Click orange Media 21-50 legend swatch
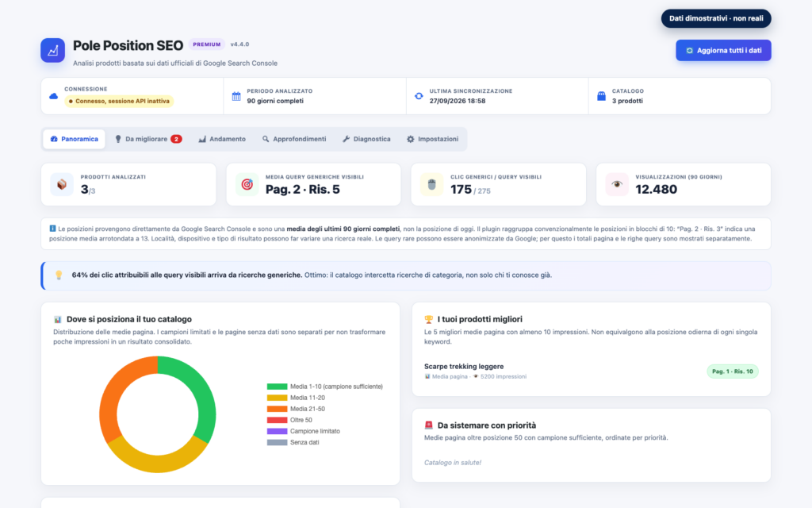This screenshot has height=508, width=812. 277,409
